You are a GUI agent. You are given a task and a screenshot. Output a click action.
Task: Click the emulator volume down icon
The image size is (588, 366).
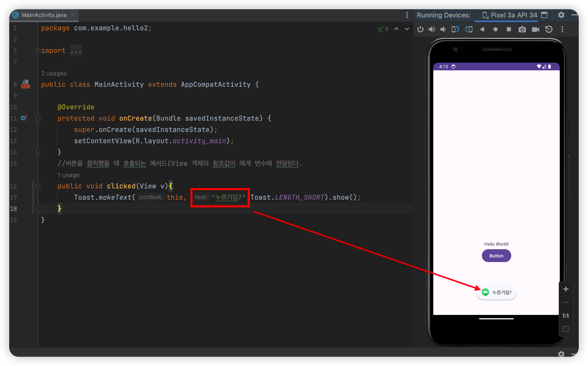tap(443, 29)
